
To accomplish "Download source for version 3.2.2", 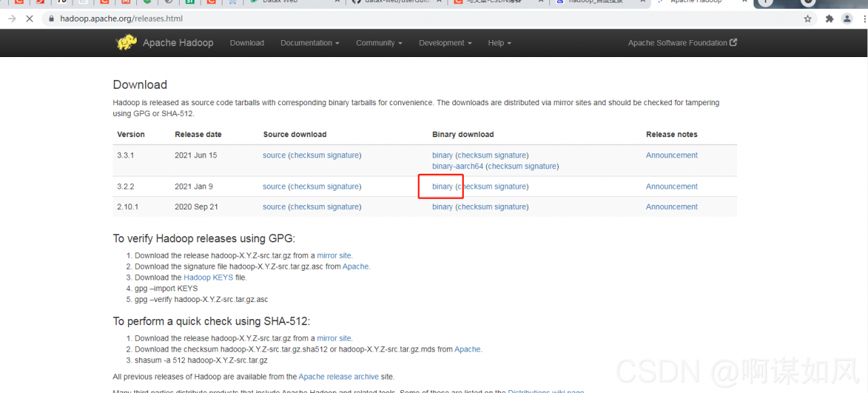I will 274,187.
